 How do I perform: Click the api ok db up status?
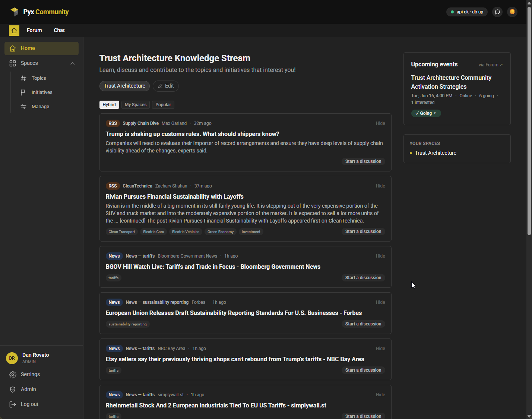[467, 12]
